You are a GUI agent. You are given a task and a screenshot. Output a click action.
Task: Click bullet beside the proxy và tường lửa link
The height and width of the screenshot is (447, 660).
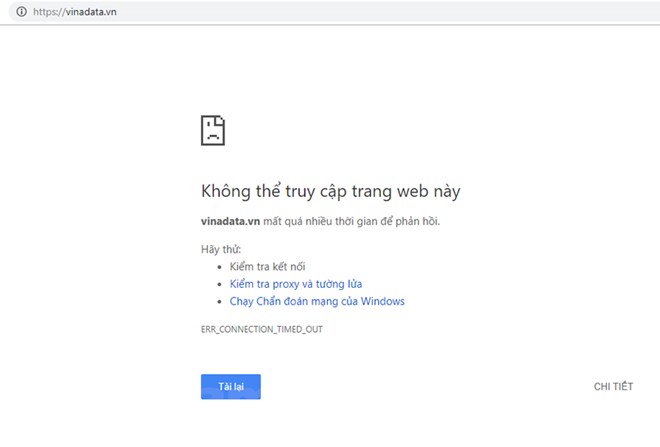coord(219,285)
